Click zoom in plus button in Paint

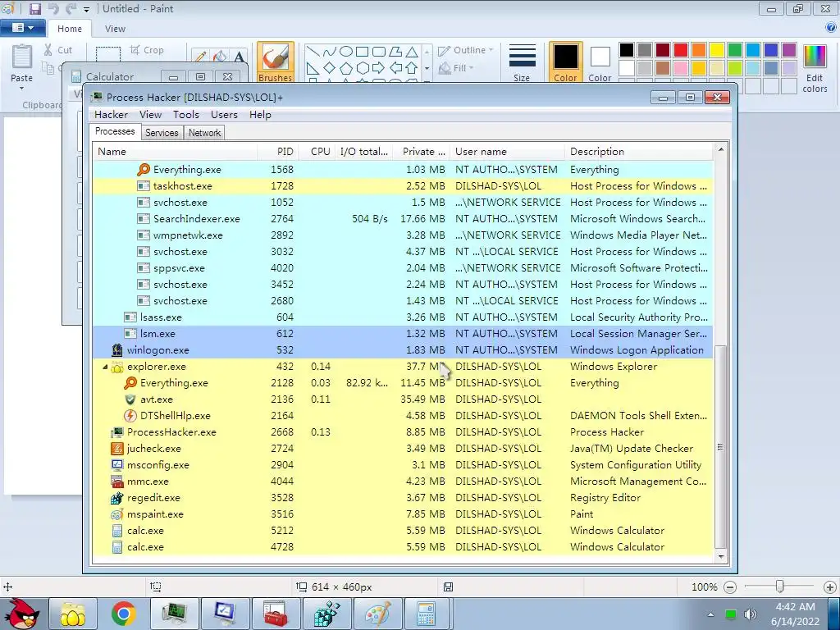click(830, 587)
